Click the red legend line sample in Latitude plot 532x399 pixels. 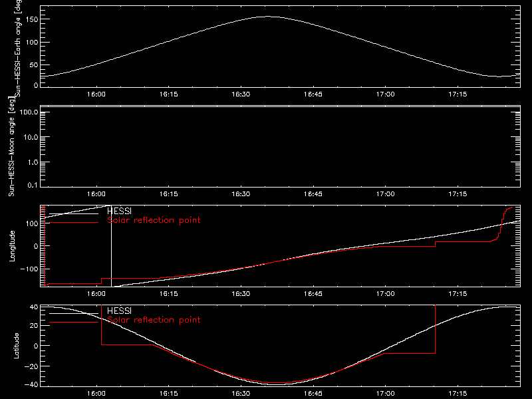click(x=74, y=323)
